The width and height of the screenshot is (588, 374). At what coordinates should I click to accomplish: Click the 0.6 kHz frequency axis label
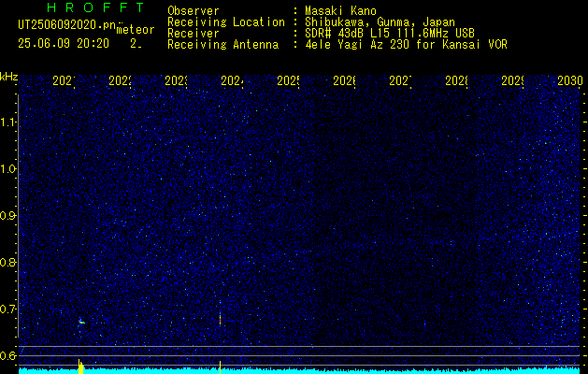(x=7, y=355)
